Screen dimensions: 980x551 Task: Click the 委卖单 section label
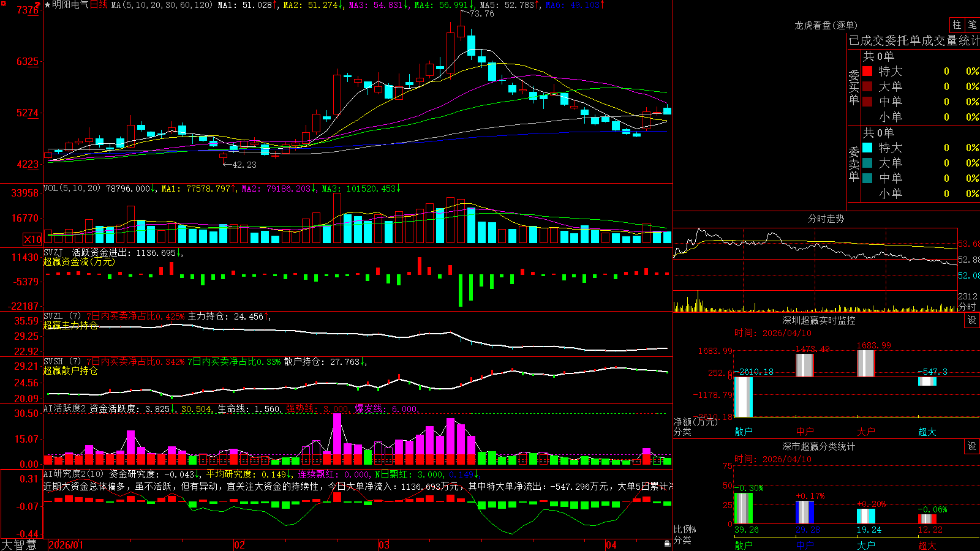tap(854, 163)
